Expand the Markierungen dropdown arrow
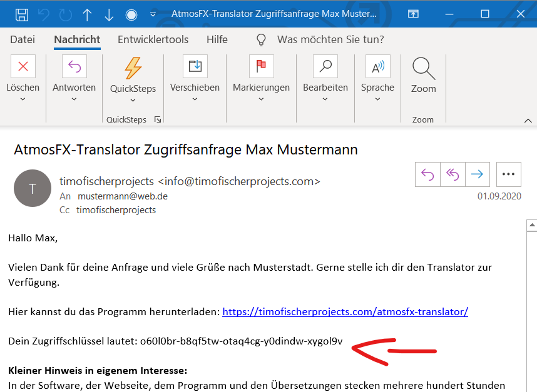537x392 pixels. (x=261, y=99)
